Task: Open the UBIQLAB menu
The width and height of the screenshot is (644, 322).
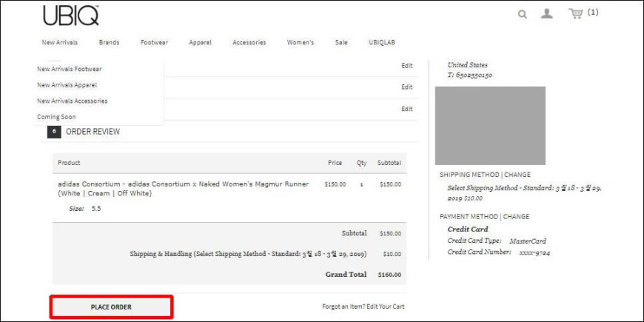Action: tap(382, 42)
